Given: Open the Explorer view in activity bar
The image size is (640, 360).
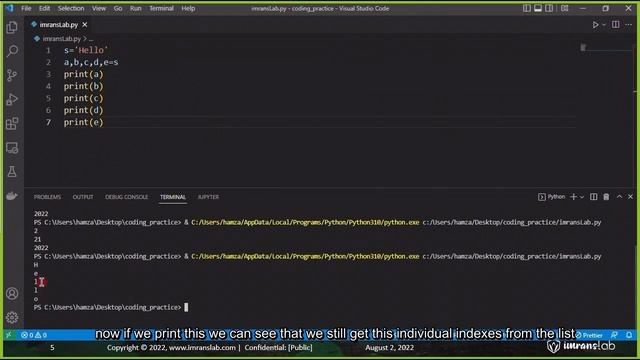Looking at the screenshot, I should [x=12, y=27].
